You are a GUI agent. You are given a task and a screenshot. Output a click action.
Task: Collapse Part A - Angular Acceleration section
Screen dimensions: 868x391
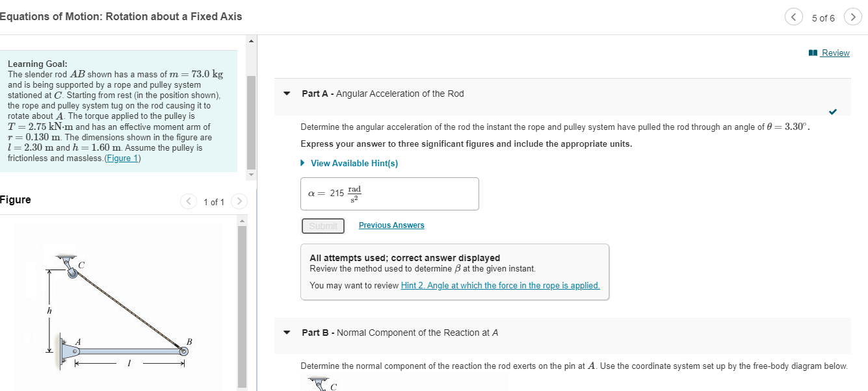coord(287,94)
